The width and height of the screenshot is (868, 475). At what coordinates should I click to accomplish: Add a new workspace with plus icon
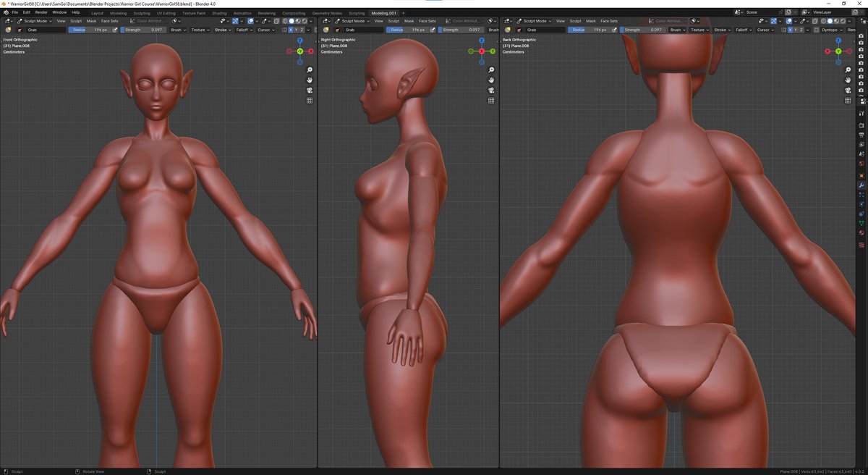pos(404,13)
